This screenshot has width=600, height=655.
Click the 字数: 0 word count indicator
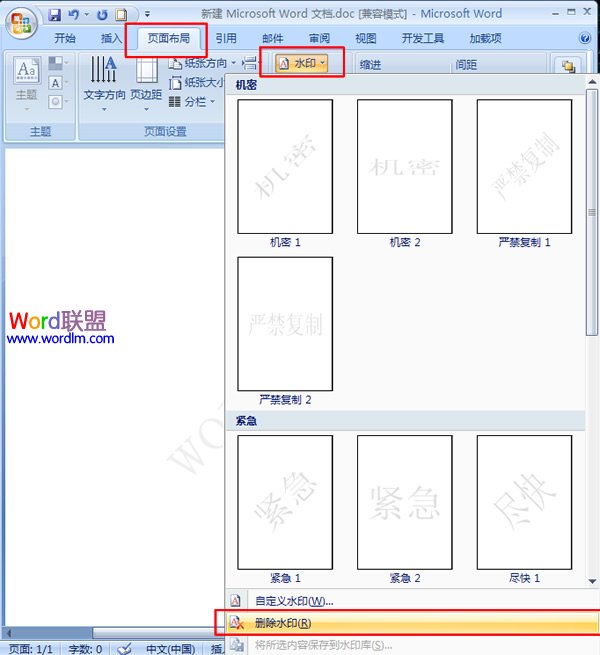(85, 649)
